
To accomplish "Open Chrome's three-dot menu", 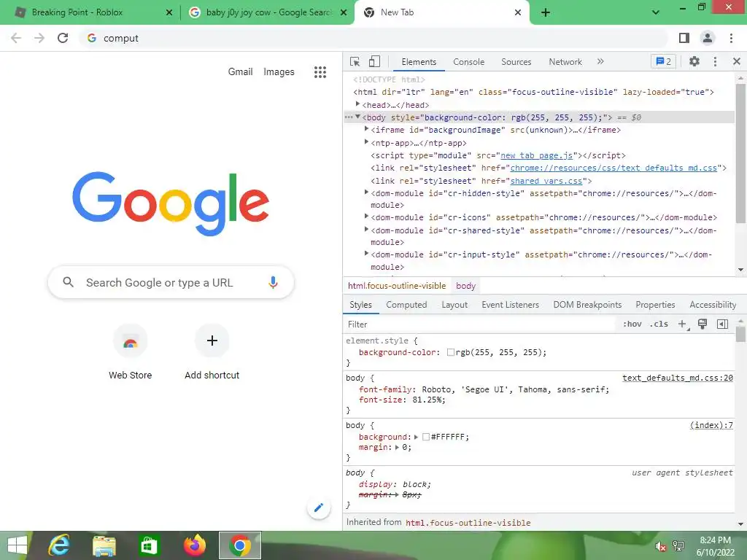I will pos(731,38).
